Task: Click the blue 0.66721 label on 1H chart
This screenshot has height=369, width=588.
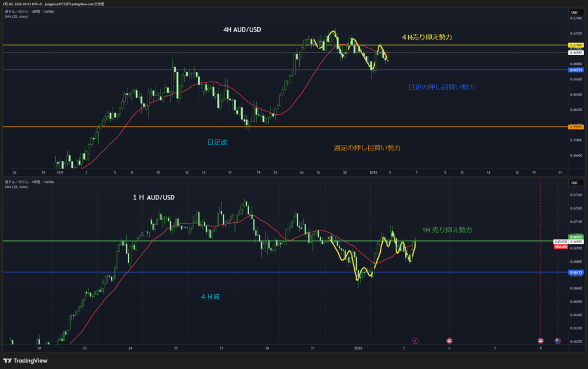Action: coord(576,272)
